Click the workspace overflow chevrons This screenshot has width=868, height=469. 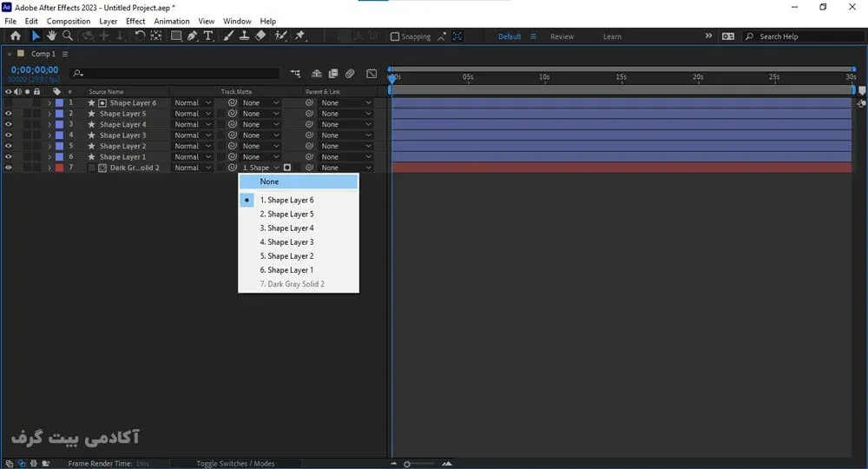[x=708, y=36]
